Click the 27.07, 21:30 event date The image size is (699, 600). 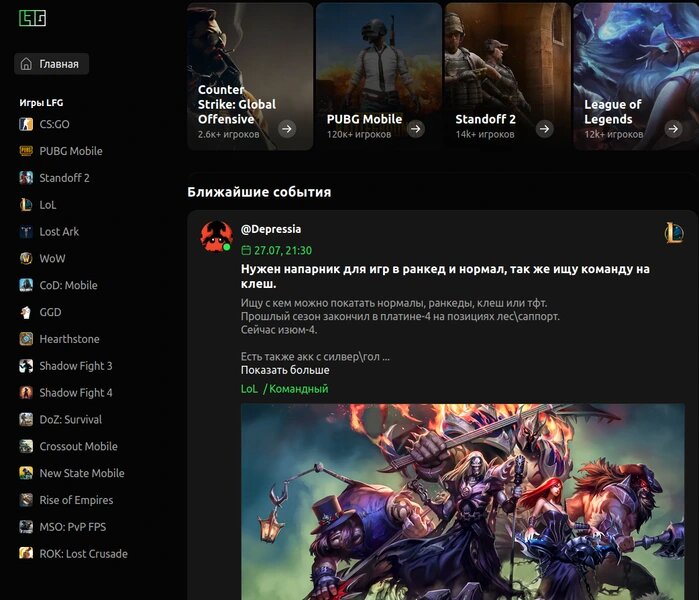pos(283,251)
